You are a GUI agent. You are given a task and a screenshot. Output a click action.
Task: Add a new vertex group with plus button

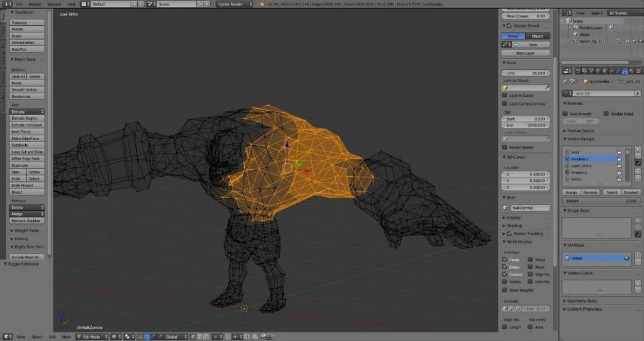tap(638, 150)
